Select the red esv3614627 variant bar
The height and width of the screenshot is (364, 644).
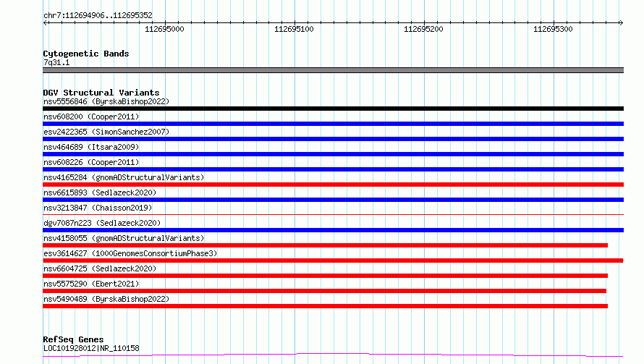click(333, 261)
